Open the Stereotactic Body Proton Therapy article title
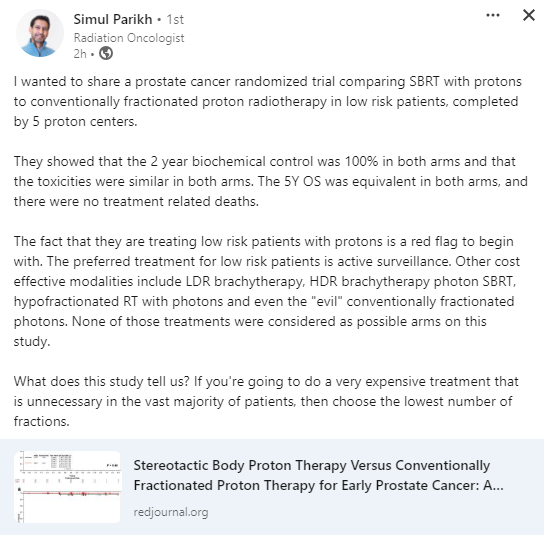Image resolution: width=544 pixels, height=542 pixels. pos(318,475)
